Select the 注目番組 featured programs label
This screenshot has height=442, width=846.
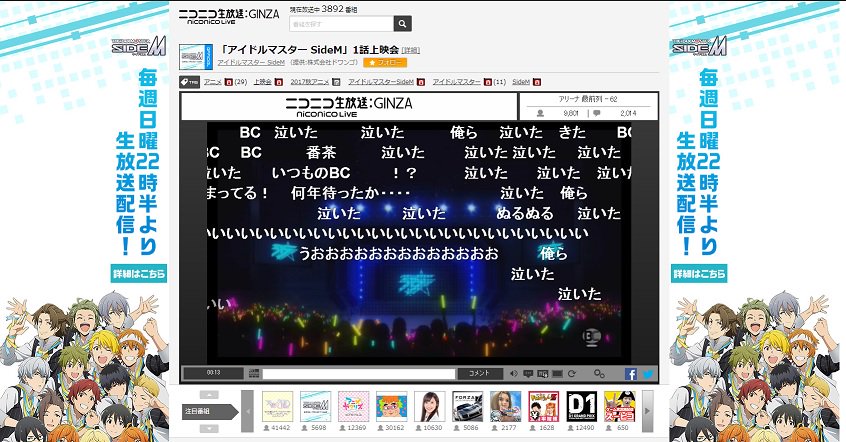[x=209, y=412]
